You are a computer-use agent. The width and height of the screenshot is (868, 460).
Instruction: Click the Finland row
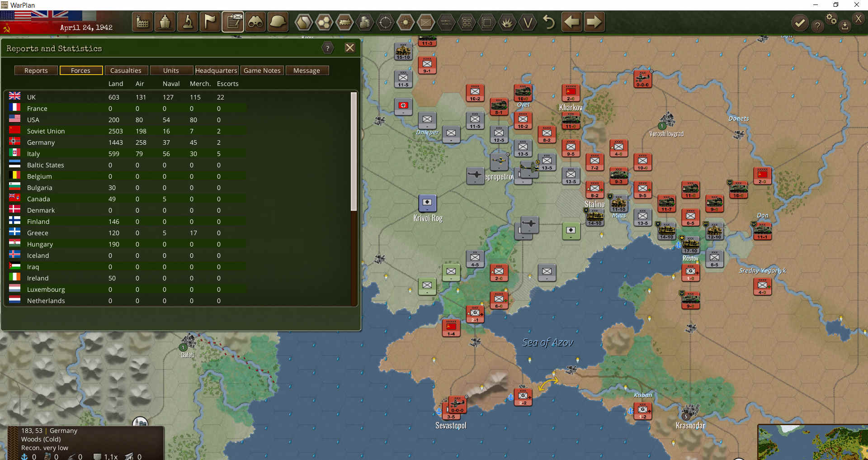tap(127, 222)
